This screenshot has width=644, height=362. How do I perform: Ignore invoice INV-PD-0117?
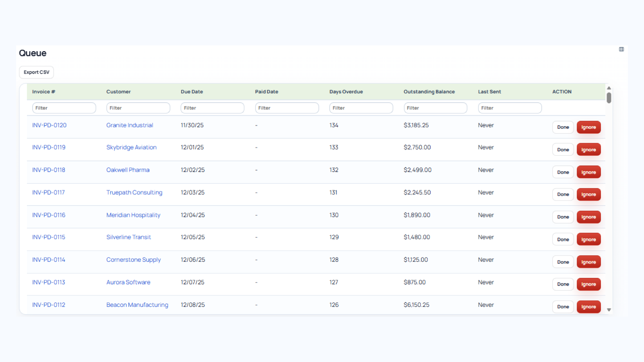pyautogui.click(x=588, y=194)
